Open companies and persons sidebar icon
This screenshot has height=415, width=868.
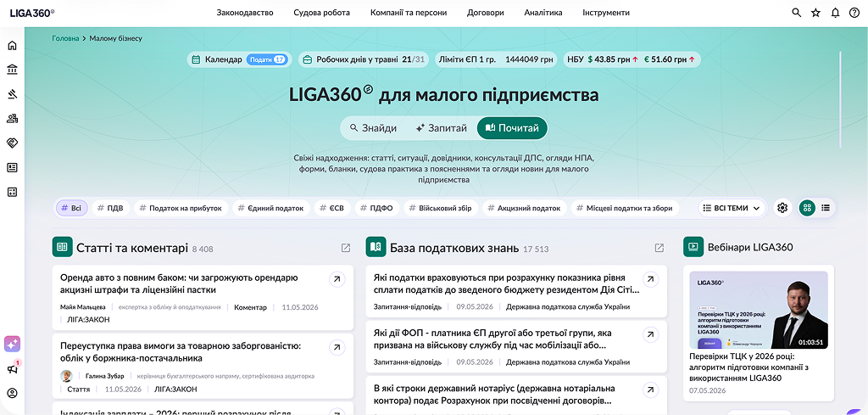coord(12,118)
